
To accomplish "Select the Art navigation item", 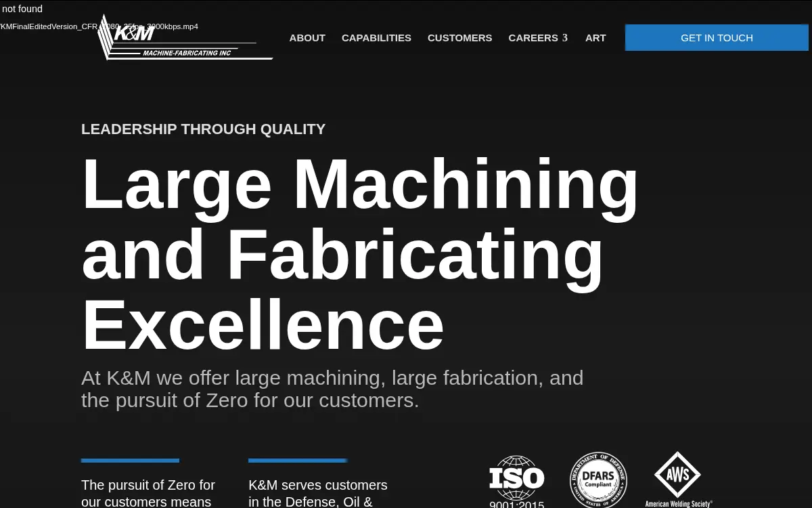I will 595,38.
